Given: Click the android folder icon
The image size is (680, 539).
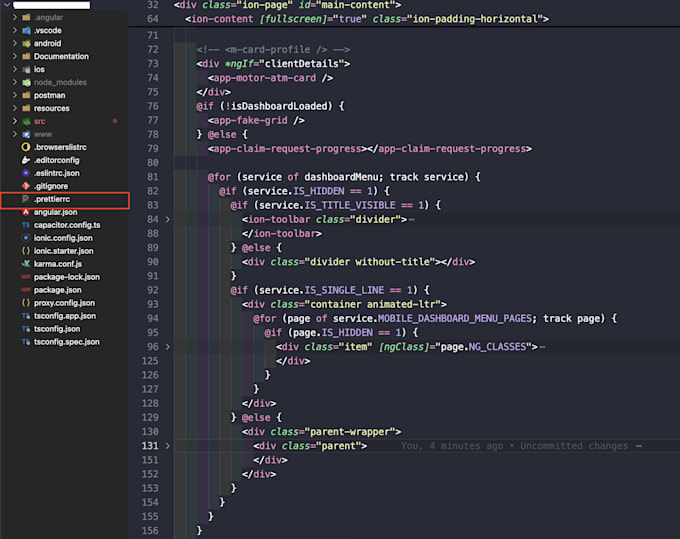Looking at the screenshot, I should point(26,43).
